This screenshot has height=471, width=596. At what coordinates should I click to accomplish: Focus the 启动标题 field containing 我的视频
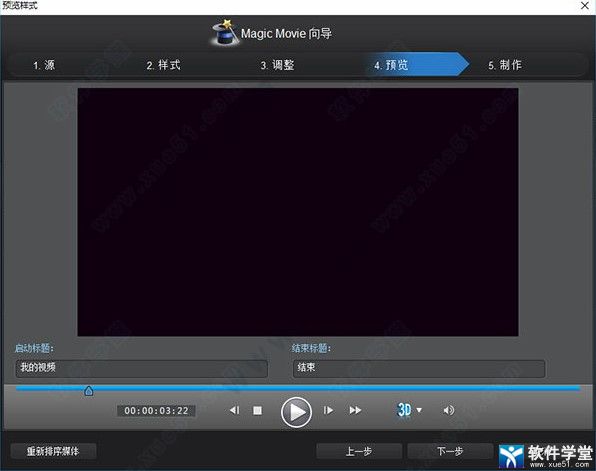tap(141, 368)
